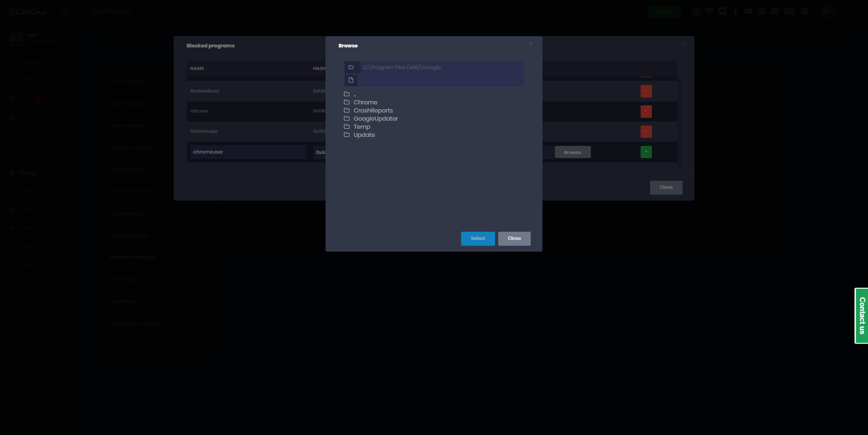Click Browse button in Blocked programs row
This screenshot has height=435, width=868.
(572, 152)
